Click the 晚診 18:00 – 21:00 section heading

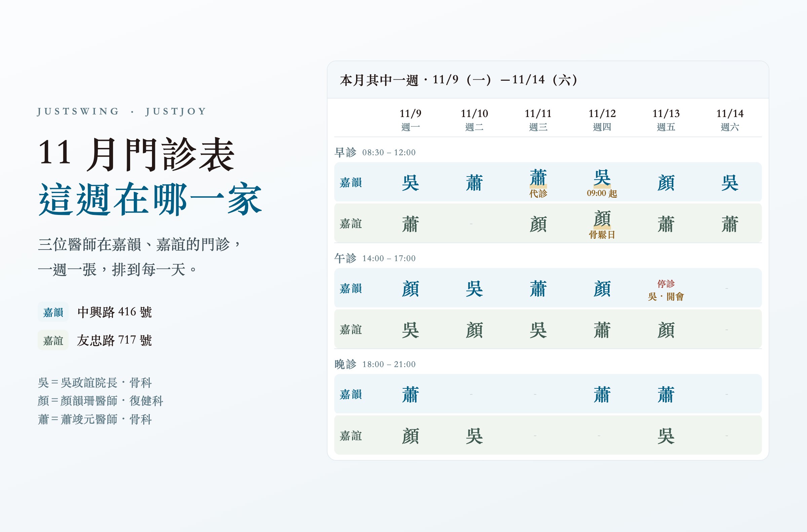click(375, 364)
